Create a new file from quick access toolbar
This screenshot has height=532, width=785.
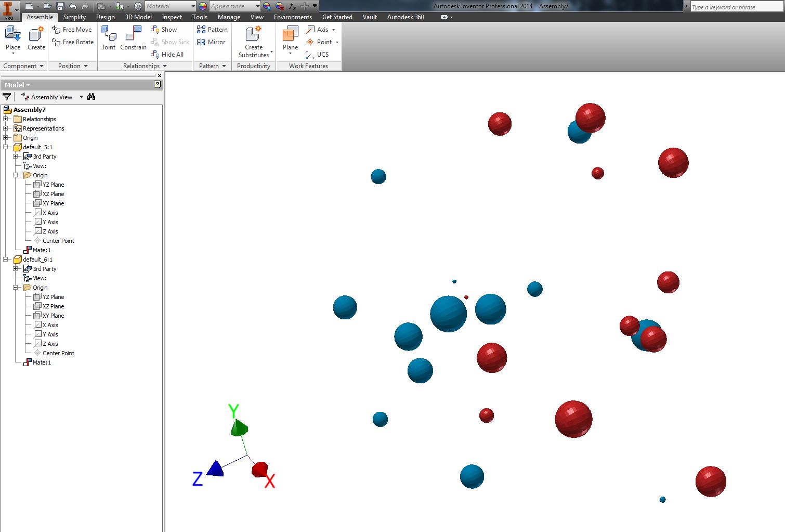[30, 6]
